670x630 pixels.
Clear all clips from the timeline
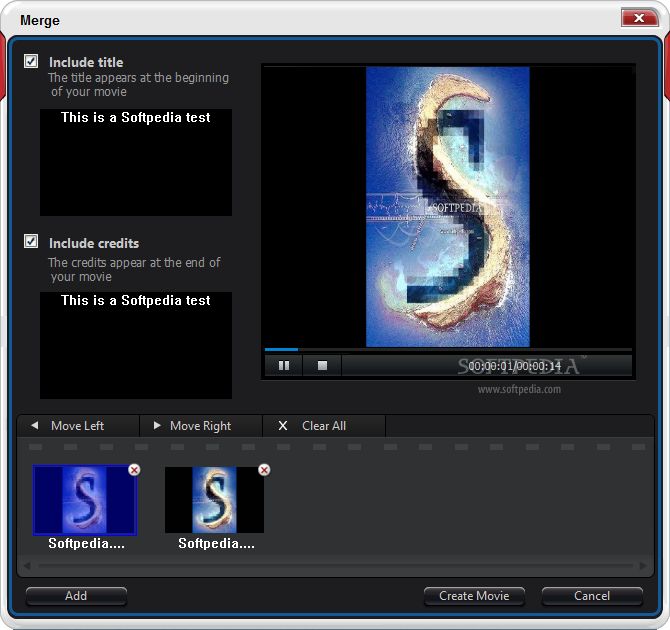[x=324, y=426]
